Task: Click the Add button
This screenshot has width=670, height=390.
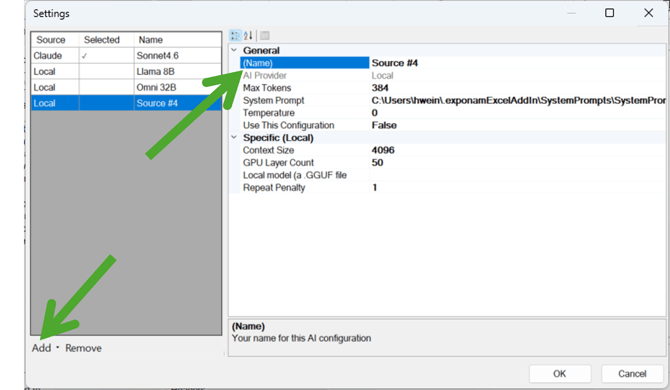Action: pos(41,348)
